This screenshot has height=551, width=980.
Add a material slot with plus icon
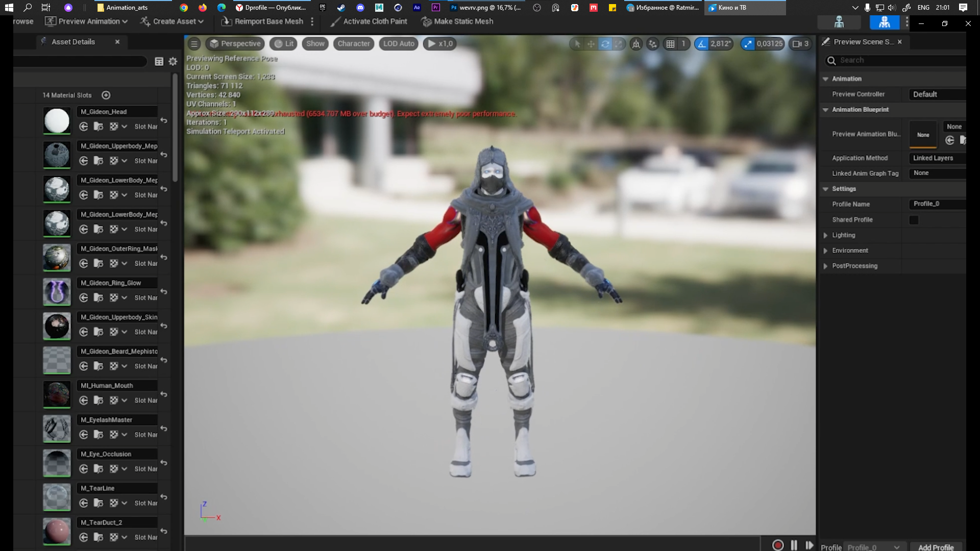[106, 95]
